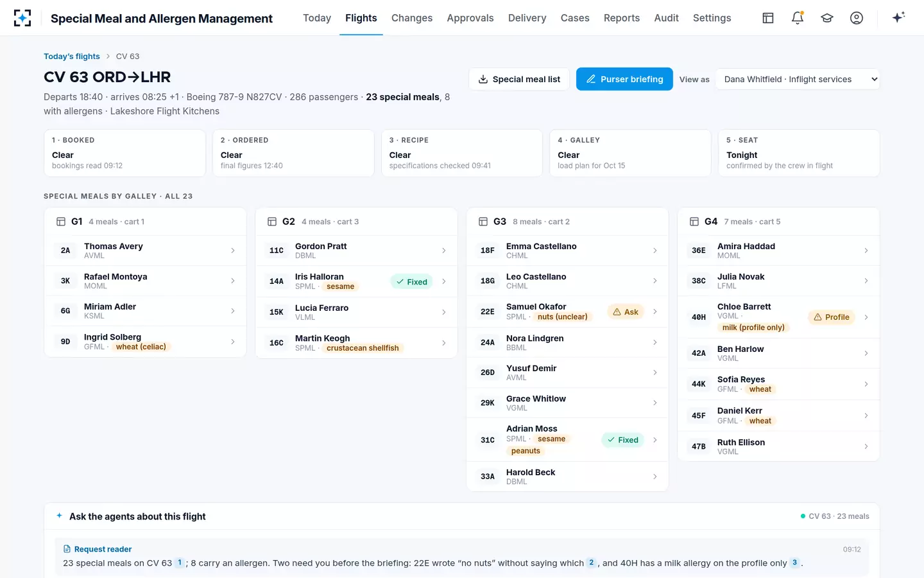Open the Changes tab
Viewport: 924px width, 578px height.
click(x=412, y=18)
